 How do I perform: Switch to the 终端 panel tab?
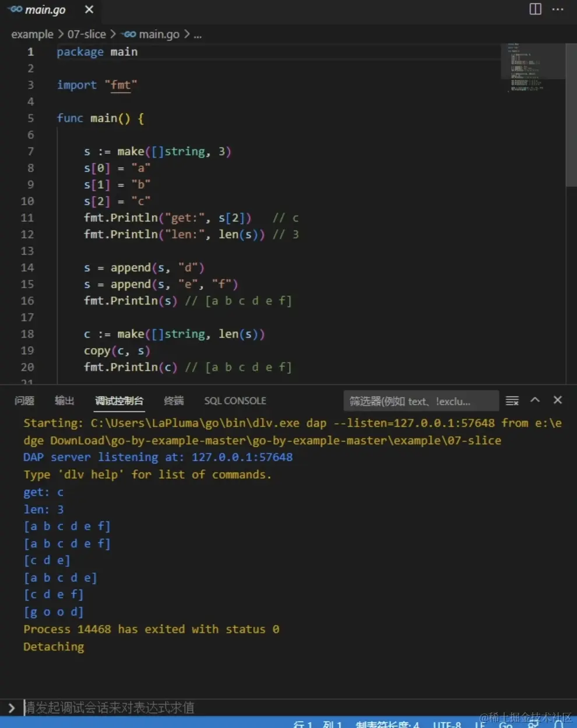[174, 401]
